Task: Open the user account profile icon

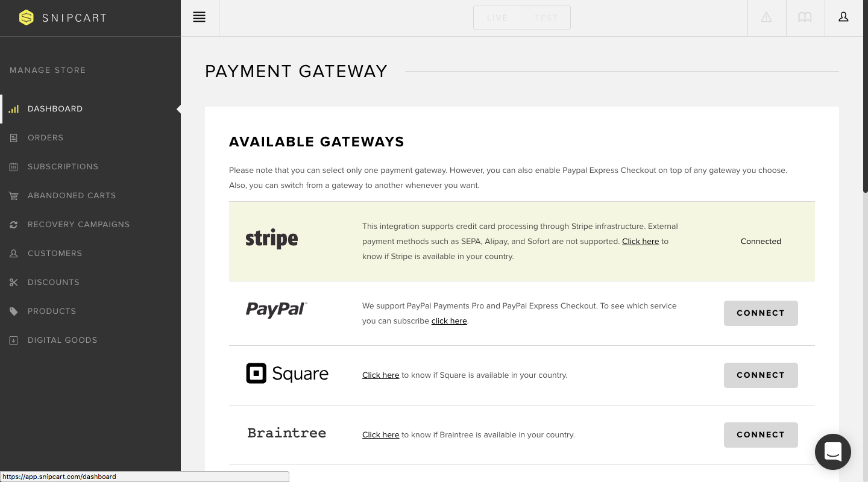Action: click(843, 17)
